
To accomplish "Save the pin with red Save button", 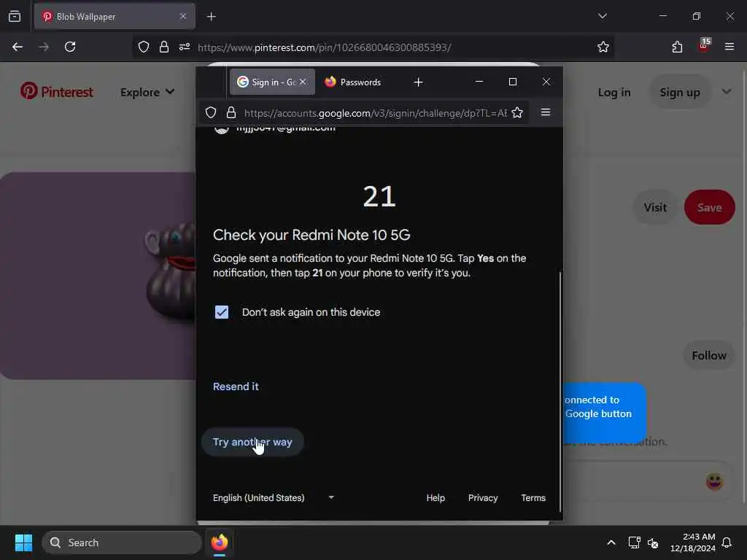I will (709, 207).
